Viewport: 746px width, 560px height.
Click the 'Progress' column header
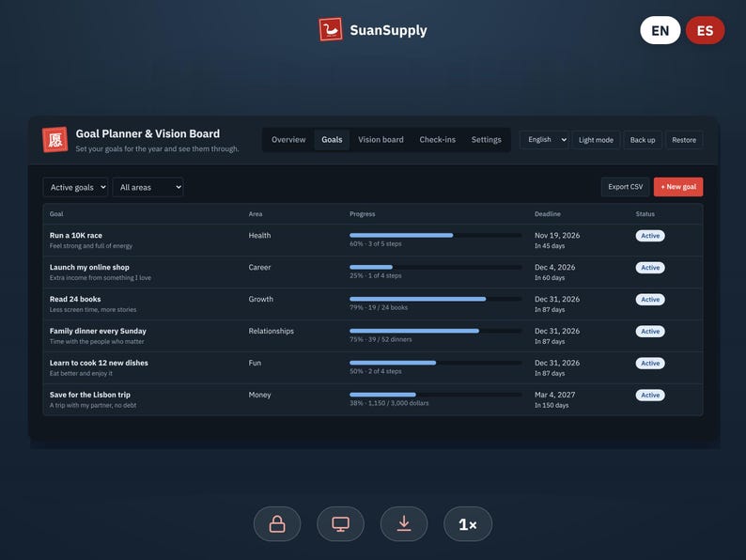point(362,214)
